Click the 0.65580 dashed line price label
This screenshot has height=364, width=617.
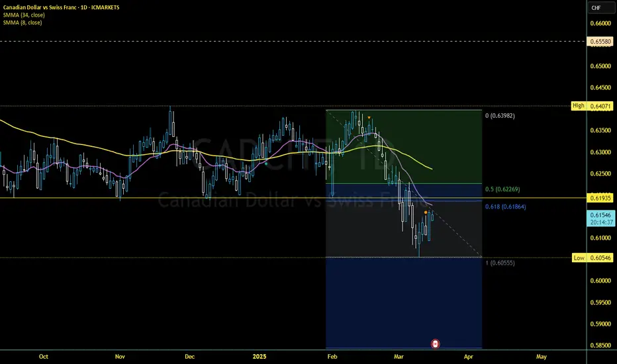pyautogui.click(x=600, y=41)
